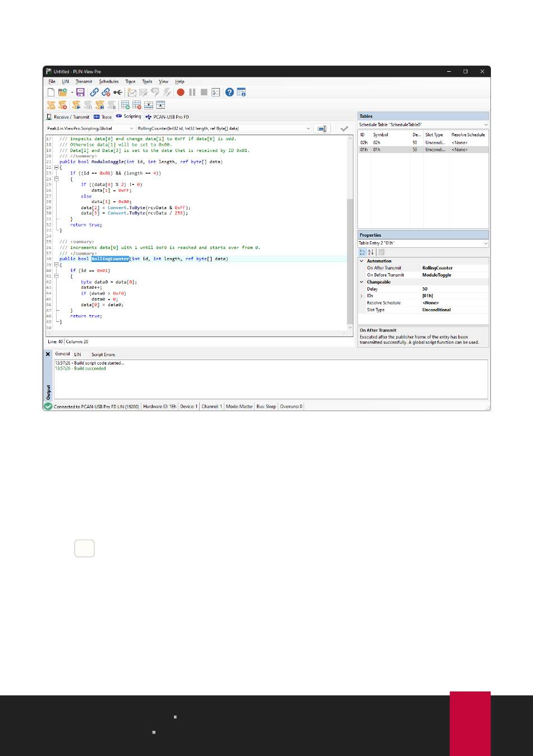The width and height of the screenshot is (533, 756).
Task: Collapse the Changeable property group
Action: (362, 282)
